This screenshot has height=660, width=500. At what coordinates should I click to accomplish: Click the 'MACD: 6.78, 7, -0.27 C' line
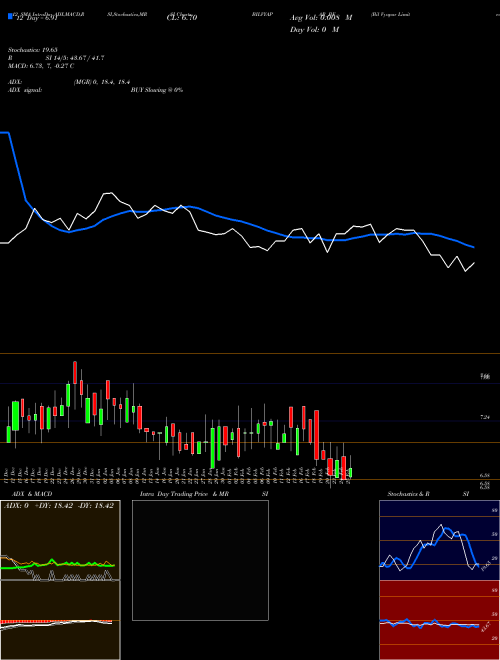(x=41, y=66)
